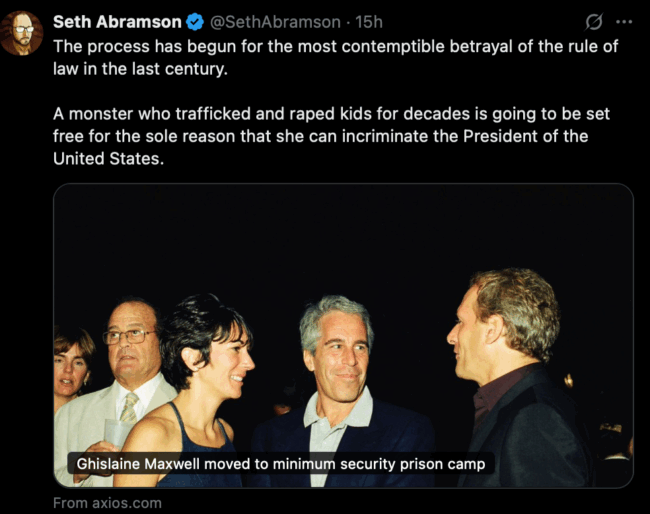Open the @SethAbramson handle link
Image resolution: width=650 pixels, height=514 pixels.
point(275,22)
